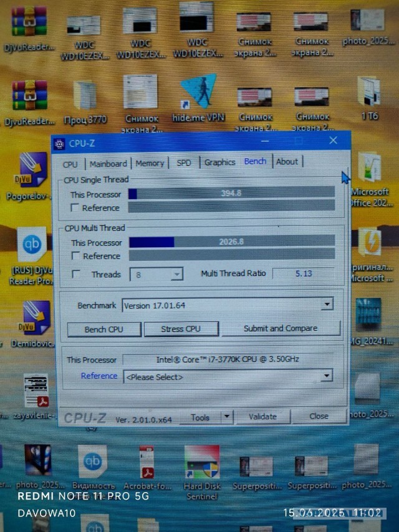Tick the Threads checkbox
399x532 pixels.
77,274
